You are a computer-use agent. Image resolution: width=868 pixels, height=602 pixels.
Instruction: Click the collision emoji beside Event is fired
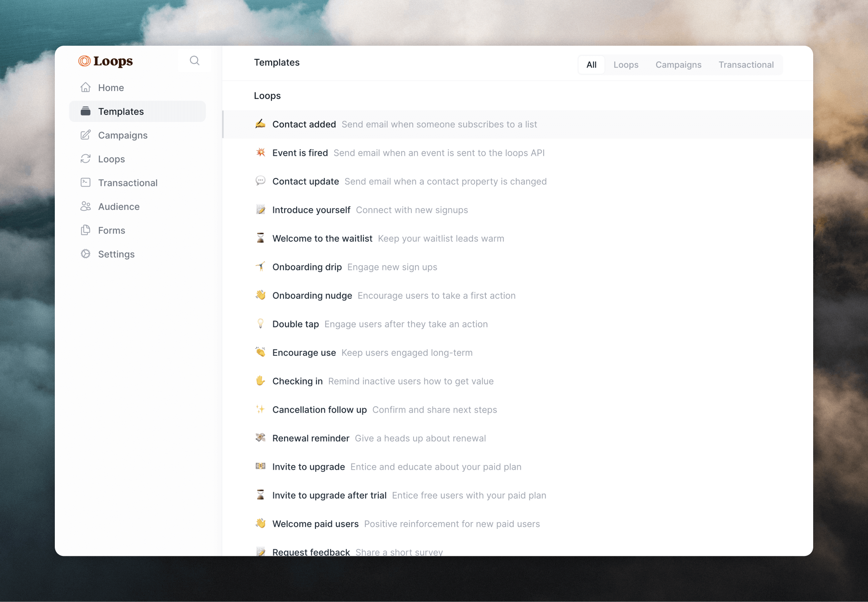coord(260,152)
